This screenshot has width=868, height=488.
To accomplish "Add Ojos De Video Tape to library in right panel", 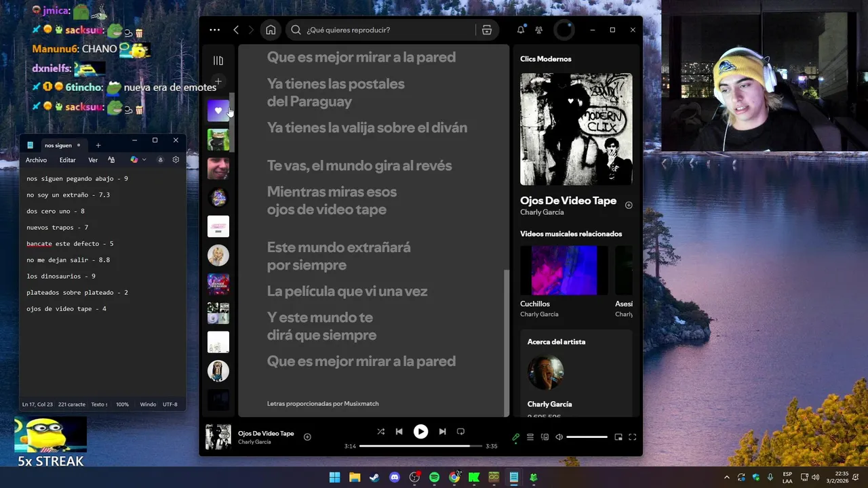I will [629, 205].
